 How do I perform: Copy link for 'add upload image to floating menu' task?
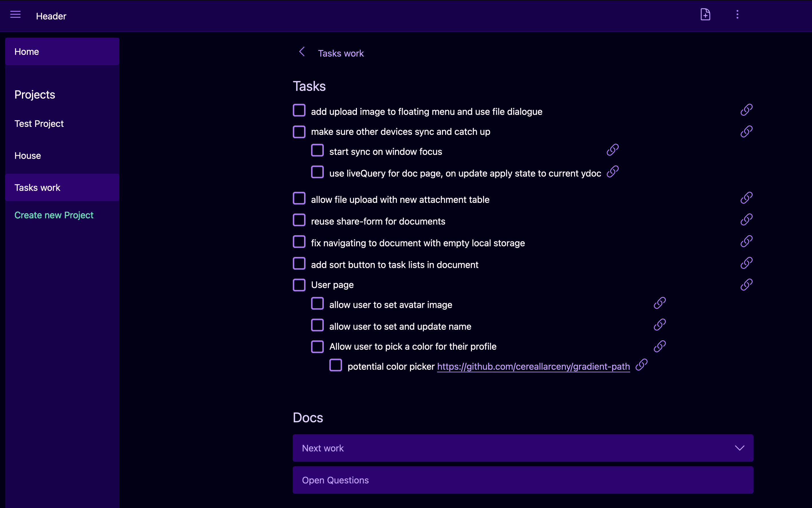(746, 110)
